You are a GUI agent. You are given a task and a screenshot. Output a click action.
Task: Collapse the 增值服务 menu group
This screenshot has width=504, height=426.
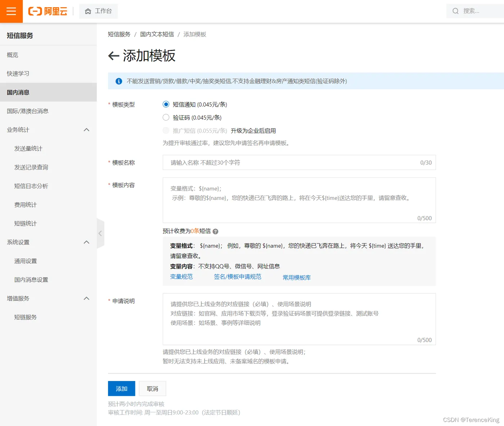[x=86, y=298]
